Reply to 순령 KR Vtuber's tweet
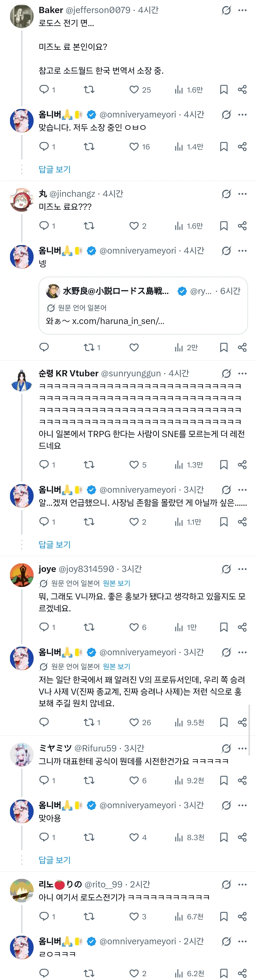The image size is (257, 980). (44, 464)
